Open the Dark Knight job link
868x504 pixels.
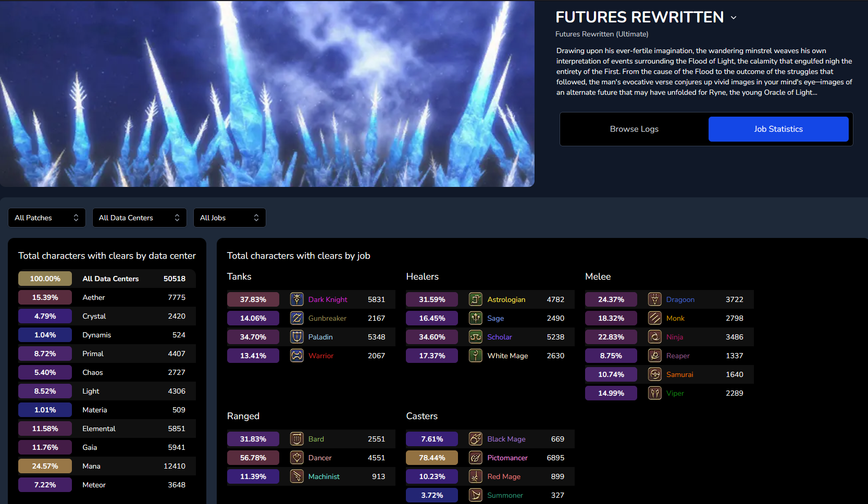[328, 299]
